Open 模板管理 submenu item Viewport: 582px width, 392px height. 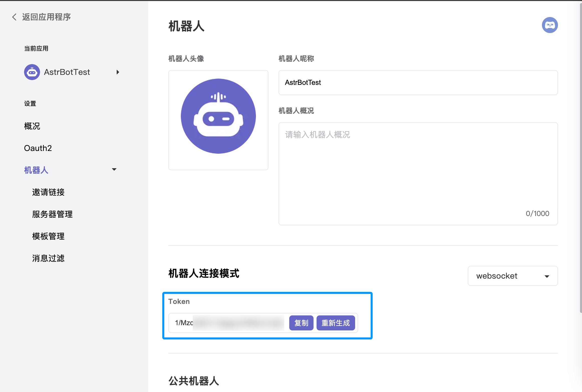[x=48, y=236]
